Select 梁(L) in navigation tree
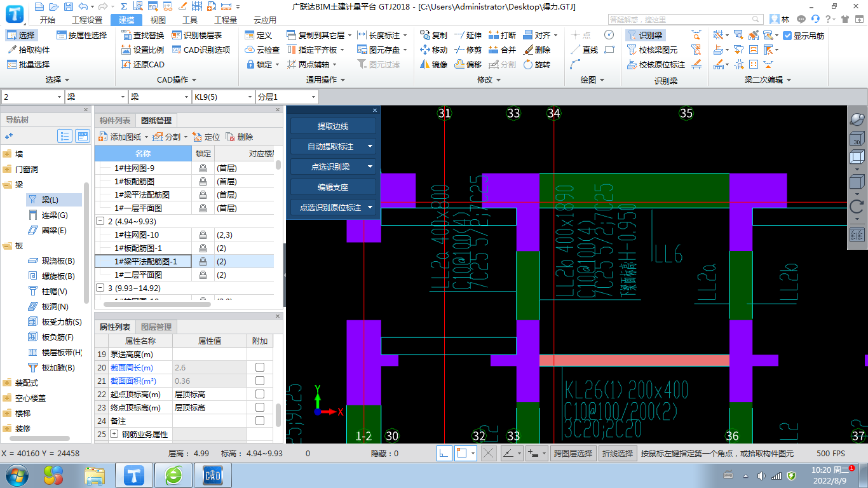Image resolution: width=868 pixels, height=488 pixels. [53, 200]
